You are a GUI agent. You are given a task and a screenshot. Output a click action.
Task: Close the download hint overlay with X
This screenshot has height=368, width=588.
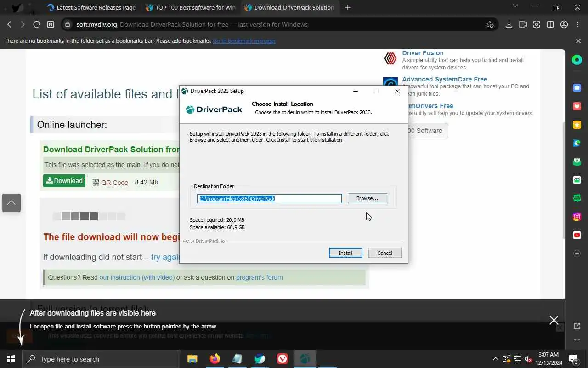554,320
